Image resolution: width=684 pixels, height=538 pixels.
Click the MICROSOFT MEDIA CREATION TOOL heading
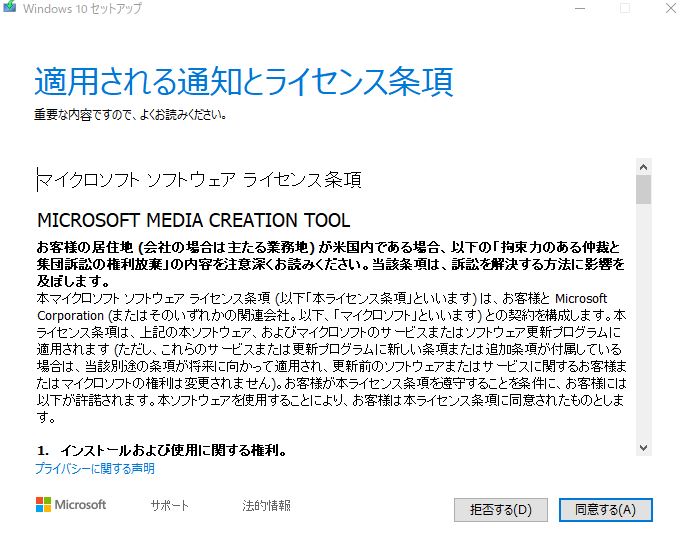point(194,220)
